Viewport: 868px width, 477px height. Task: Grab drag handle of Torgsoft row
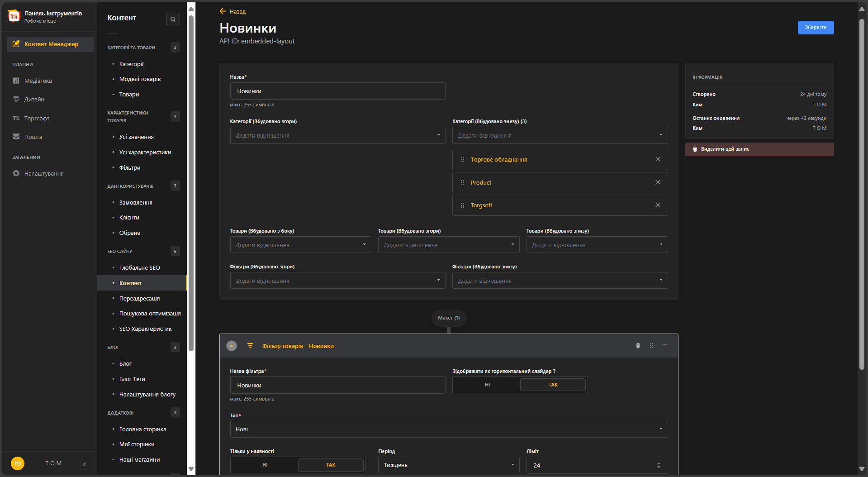click(462, 205)
